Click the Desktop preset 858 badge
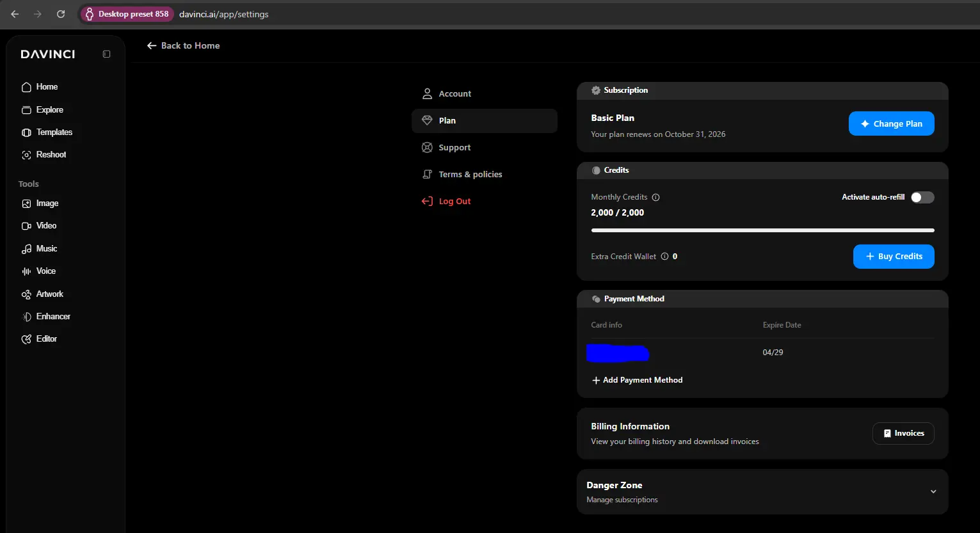This screenshot has height=533, width=980. pyautogui.click(x=127, y=14)
